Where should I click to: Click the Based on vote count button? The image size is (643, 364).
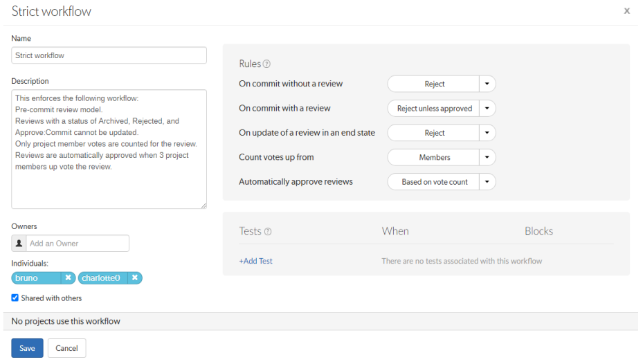[x=433, y=181]
